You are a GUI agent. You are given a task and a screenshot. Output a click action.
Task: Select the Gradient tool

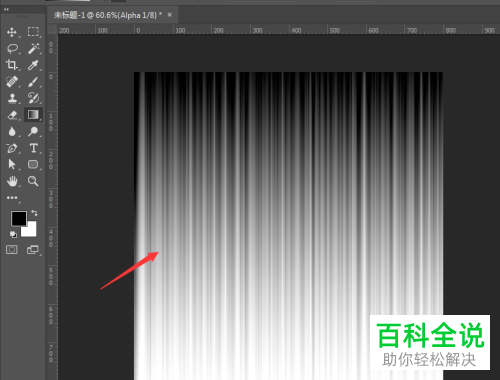(x=33, y=115)
